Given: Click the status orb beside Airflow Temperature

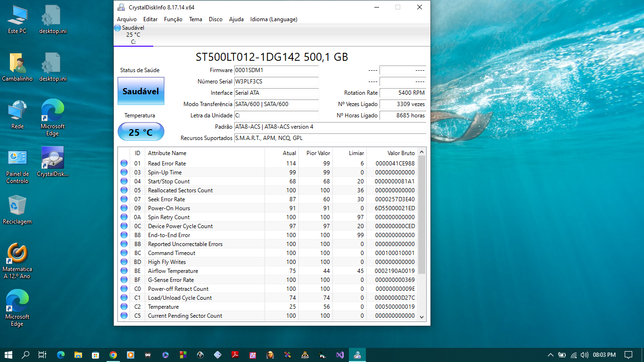Looking at the screenshot, I should [x=124, y=271].
